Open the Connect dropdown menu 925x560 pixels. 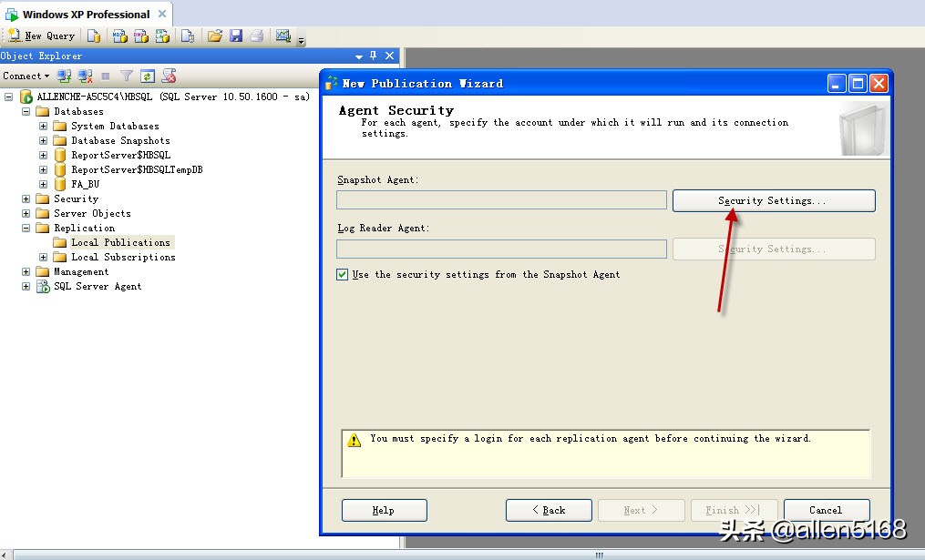(x=26, y=76)
